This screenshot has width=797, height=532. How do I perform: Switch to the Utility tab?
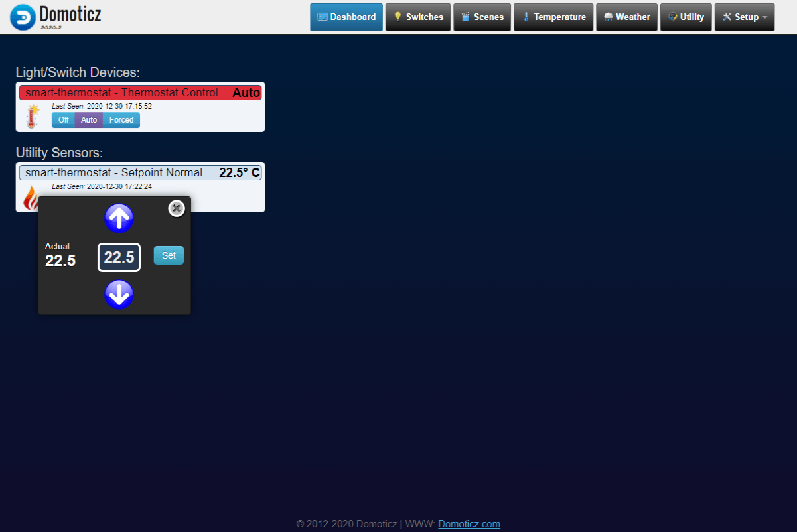[x=686, y=17]
